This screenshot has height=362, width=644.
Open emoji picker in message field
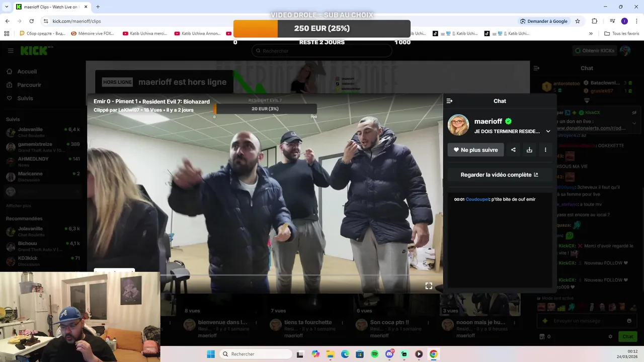[x=629, y=321]
